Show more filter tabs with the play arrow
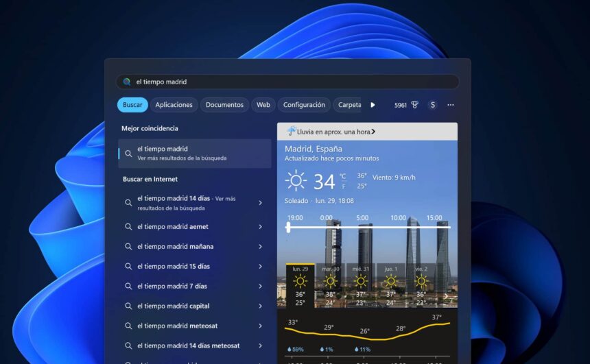 click(x=373, y=105)
